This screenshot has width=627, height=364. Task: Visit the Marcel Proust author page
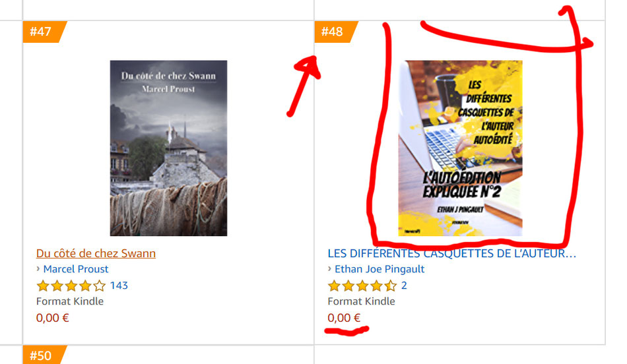click(x=76, y=269)
